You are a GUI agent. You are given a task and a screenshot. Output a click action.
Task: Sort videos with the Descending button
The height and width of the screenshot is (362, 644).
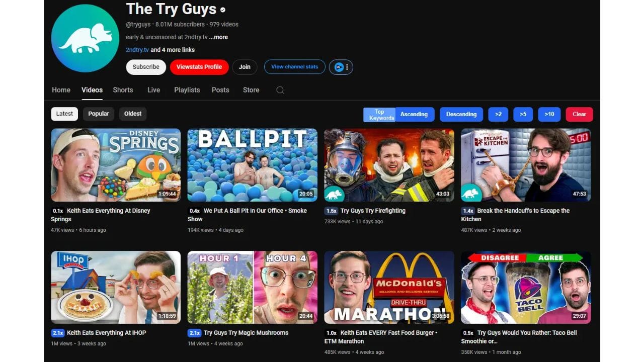[461, 114]
